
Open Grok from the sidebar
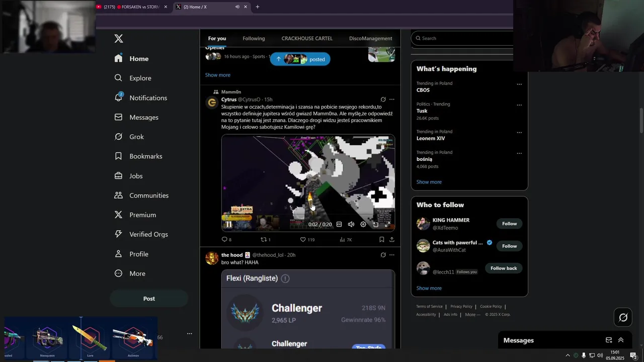point(129,137)
